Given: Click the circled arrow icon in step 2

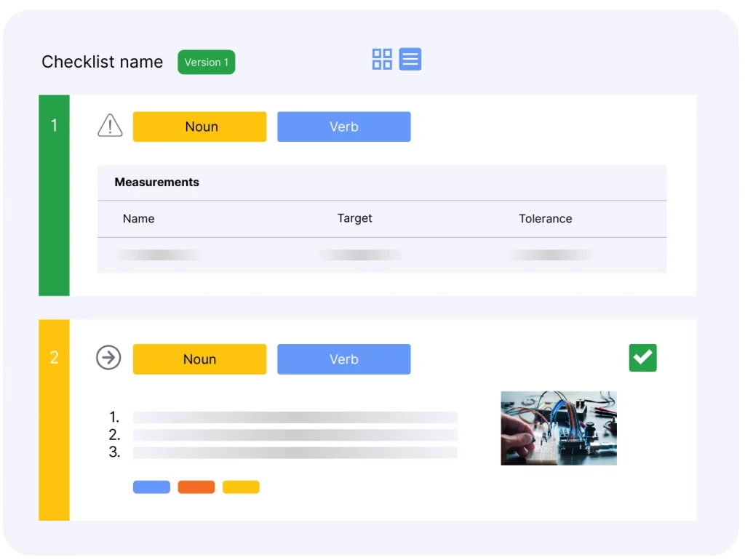Looking at the screenshot, I should coord(109,358).
